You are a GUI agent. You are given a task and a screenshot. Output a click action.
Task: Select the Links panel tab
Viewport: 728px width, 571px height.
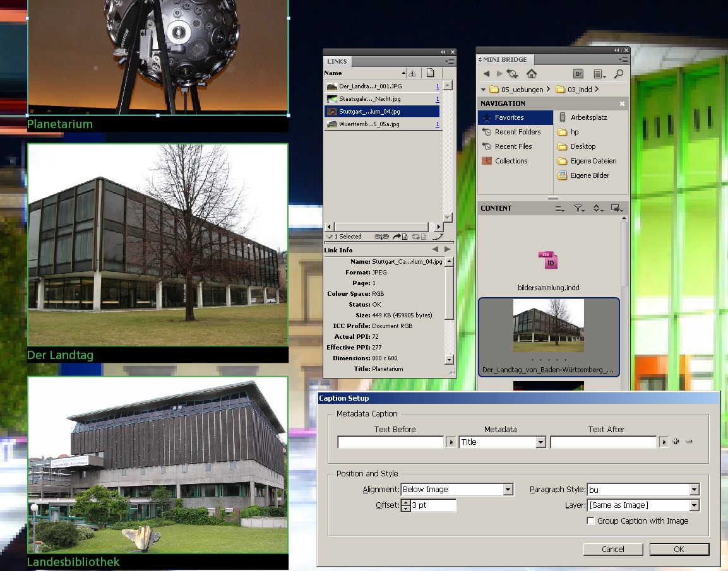pos(337,61)
